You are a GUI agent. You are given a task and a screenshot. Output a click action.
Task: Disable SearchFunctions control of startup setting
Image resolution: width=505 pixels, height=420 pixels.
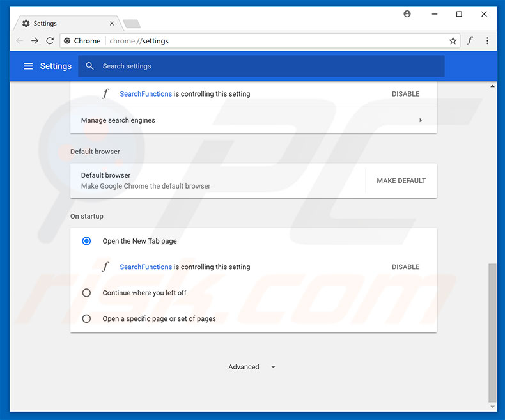pos(405,267)
